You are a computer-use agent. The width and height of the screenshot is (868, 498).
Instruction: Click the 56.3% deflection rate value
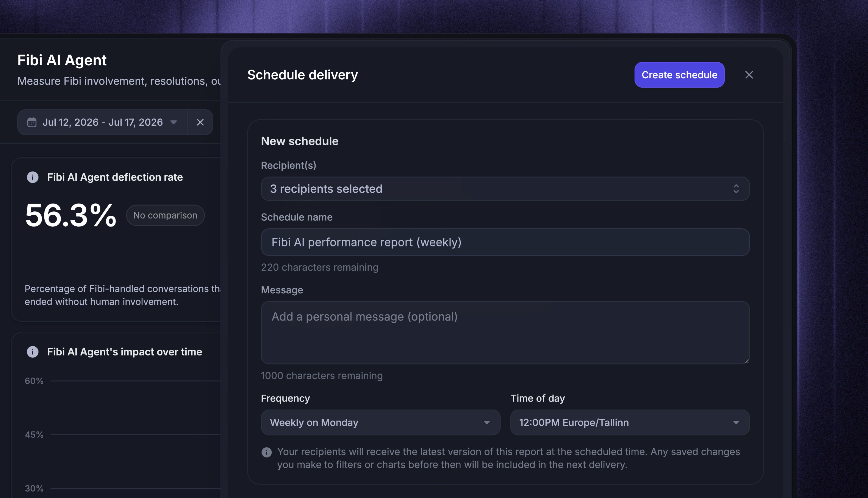click(71, 215)
